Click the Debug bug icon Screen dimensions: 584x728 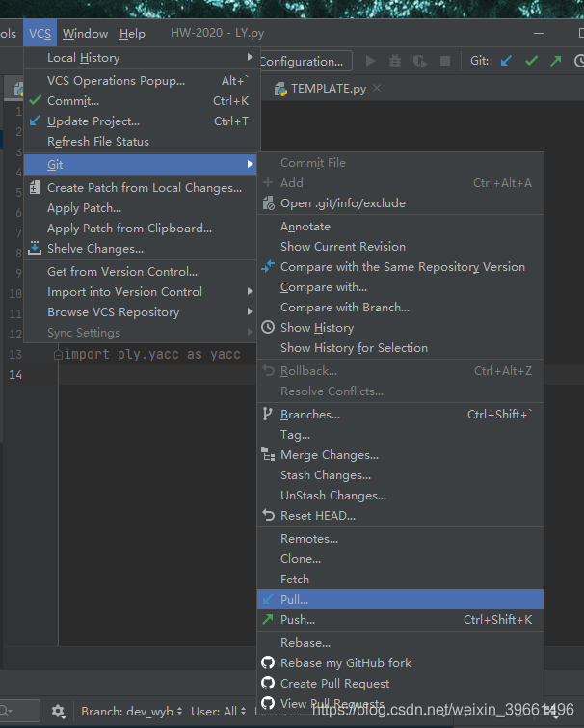click(395, 61)
